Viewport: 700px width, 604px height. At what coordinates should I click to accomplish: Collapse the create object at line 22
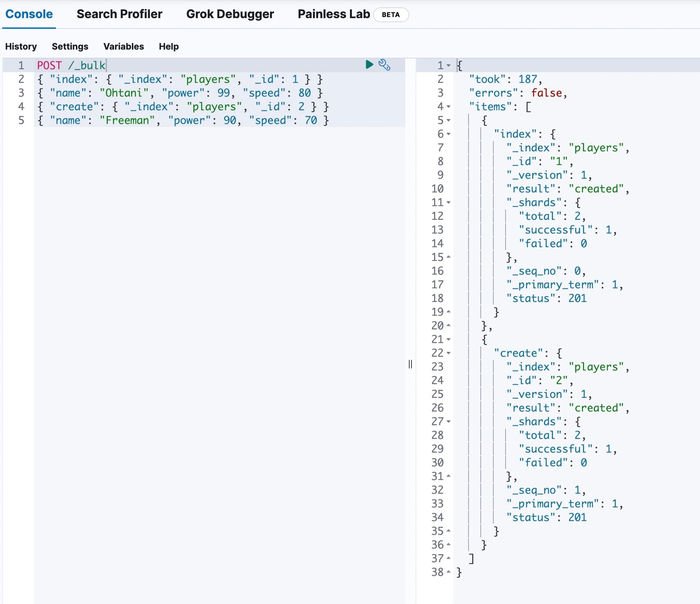coord(449,353)
